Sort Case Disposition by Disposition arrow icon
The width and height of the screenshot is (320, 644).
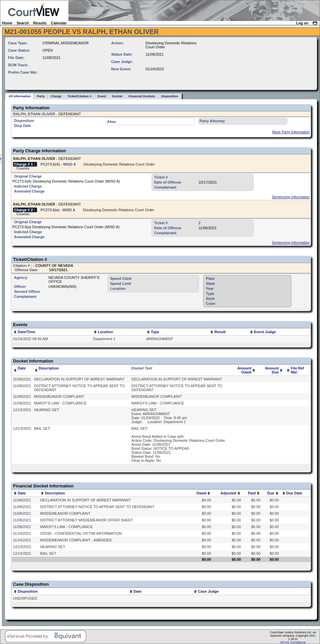tap(15, 592)
